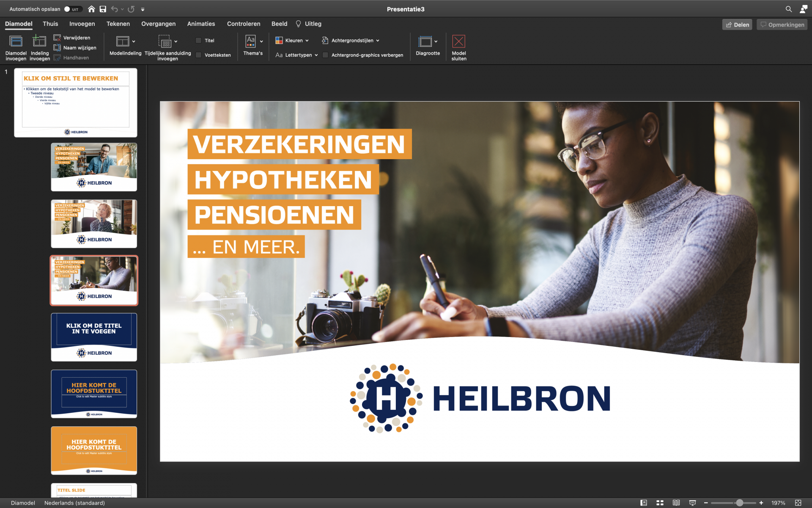
Task: Enable the Voetteksten checkbox
Action: 198,55
